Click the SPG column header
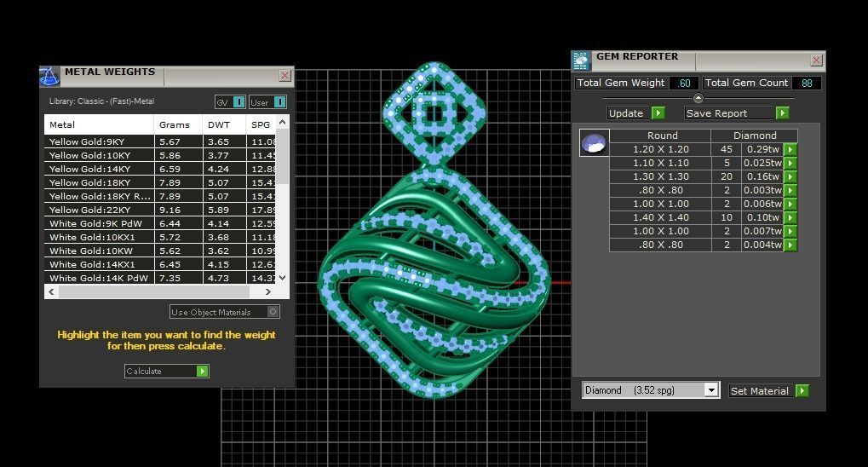 [261, 124]
